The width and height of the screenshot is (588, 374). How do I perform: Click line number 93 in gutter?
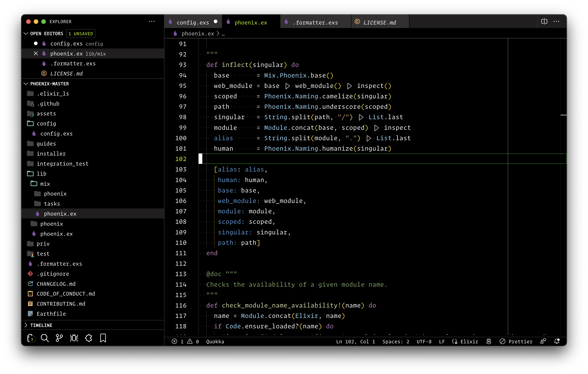click(x=183, y=65)
